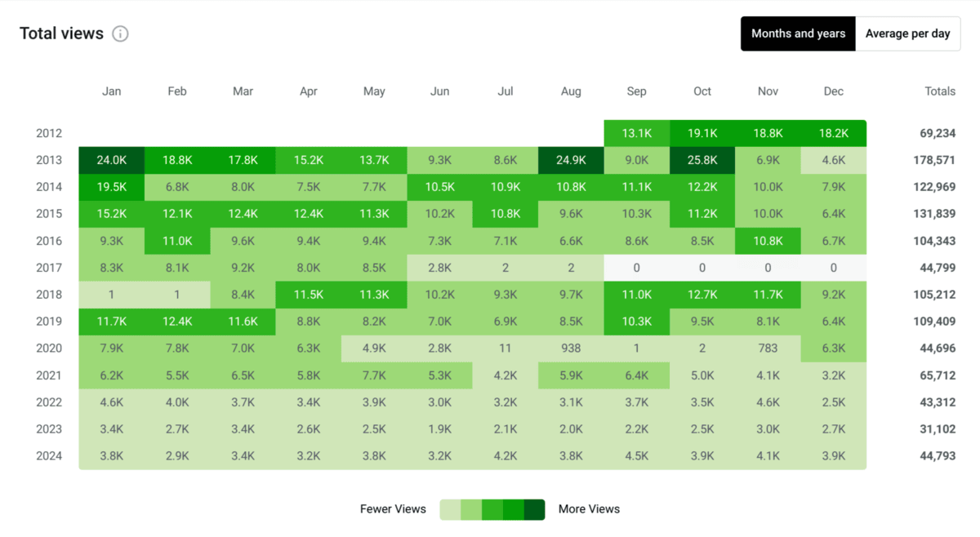980x537 pixels.
Task: Select the zero-value September 2017 cell
Action: (637, 267)
